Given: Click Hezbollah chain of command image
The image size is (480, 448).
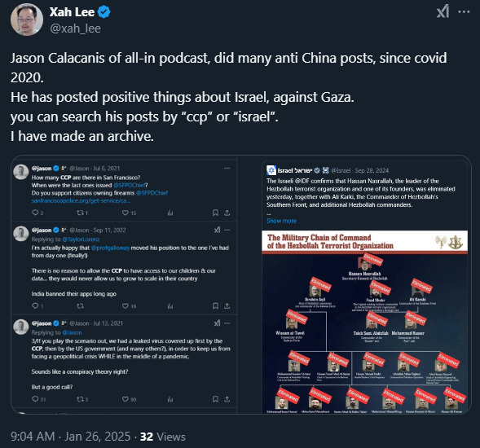Looking at the screenshot, I should coord(364,322).
